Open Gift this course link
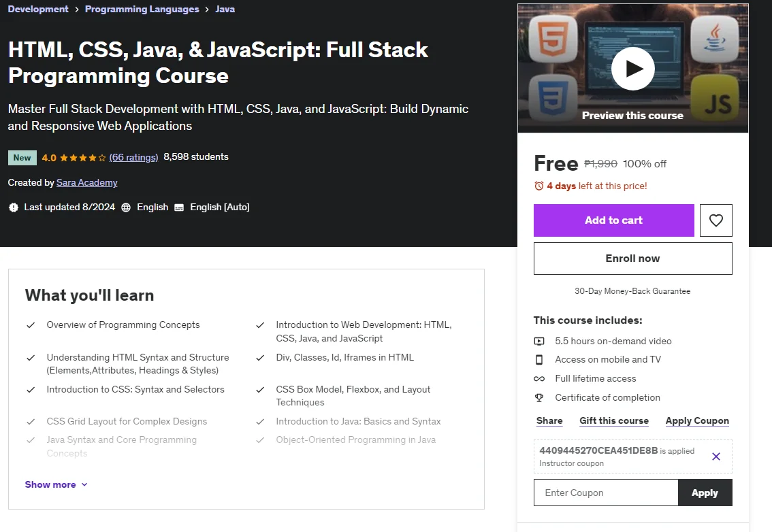The image size is (772, 532). (614, 421)
